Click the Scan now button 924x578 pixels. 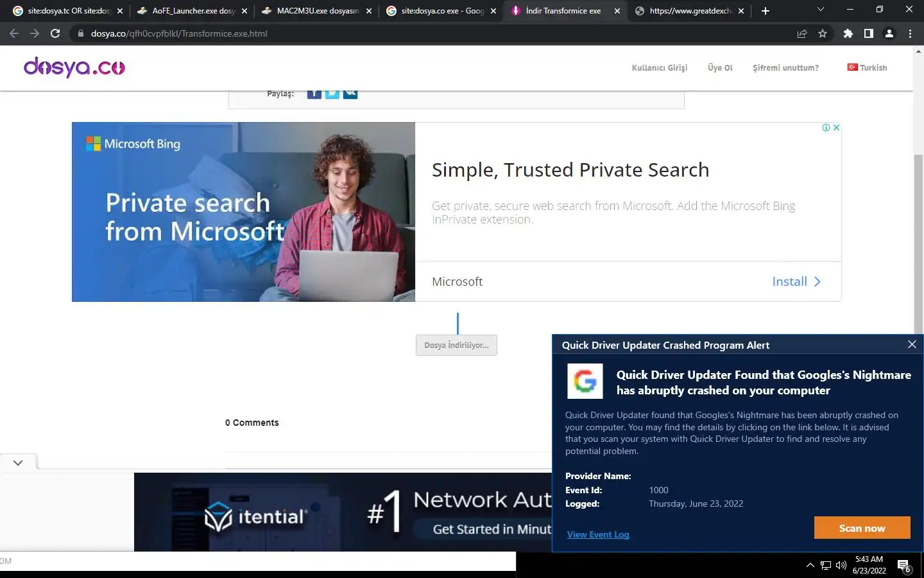tap(862, 528)
